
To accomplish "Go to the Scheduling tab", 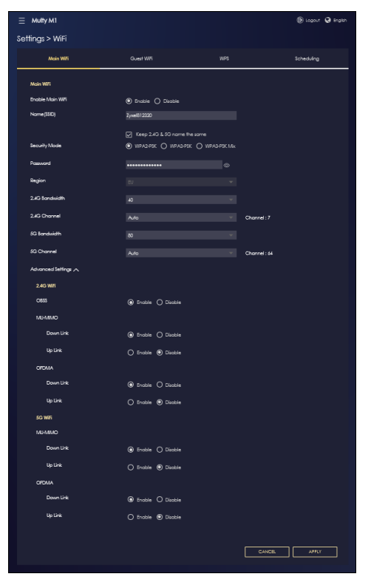I will coord(307,58).
